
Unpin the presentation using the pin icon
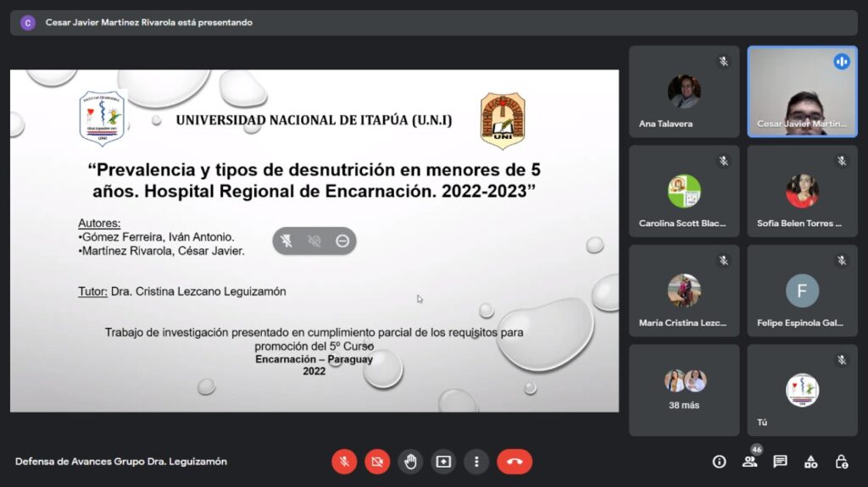(x=287, y=241)
